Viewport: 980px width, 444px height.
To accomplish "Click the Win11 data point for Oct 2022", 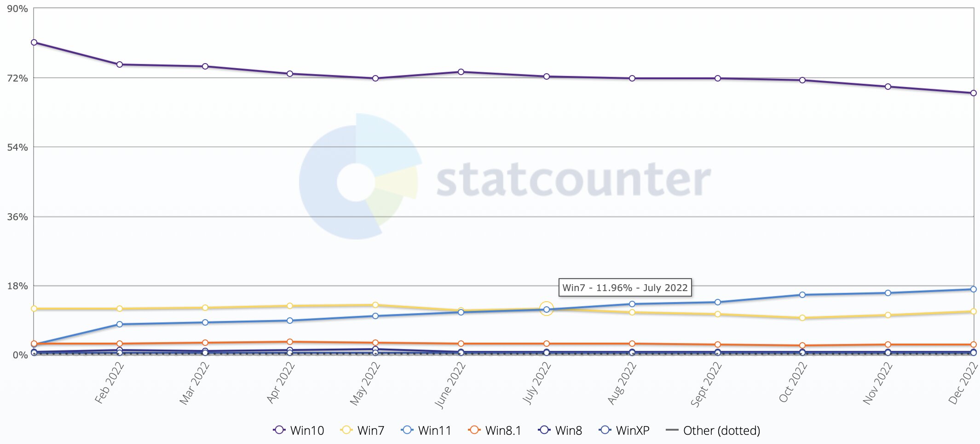I will coord(802,295).
